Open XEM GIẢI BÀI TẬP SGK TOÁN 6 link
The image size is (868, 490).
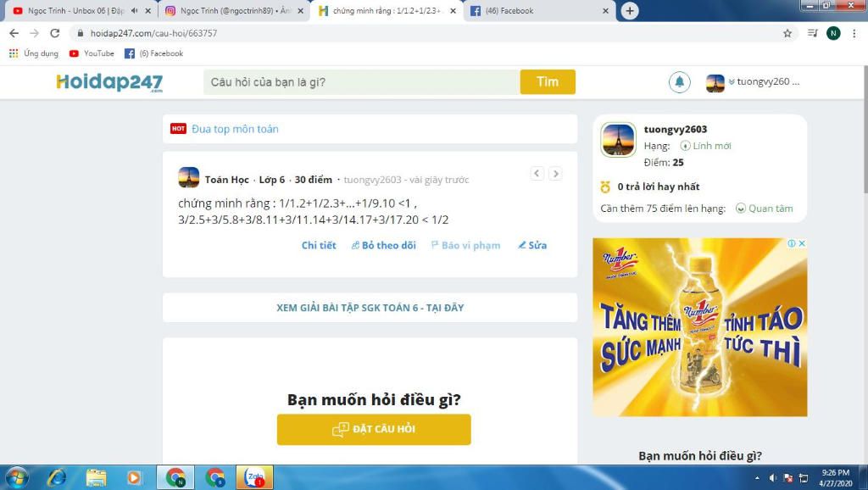click(370, 308)
